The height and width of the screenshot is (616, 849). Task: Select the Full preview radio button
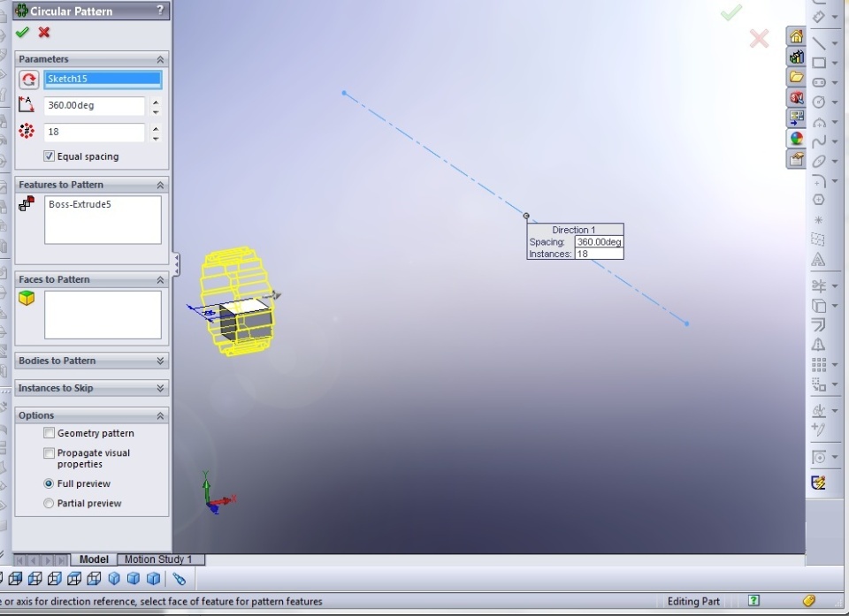coord(49,483)
